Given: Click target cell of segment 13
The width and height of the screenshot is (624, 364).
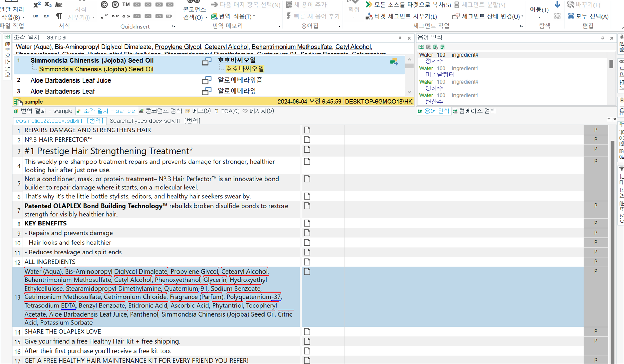Looking at the screenshot, I should (x=463, y=297).
